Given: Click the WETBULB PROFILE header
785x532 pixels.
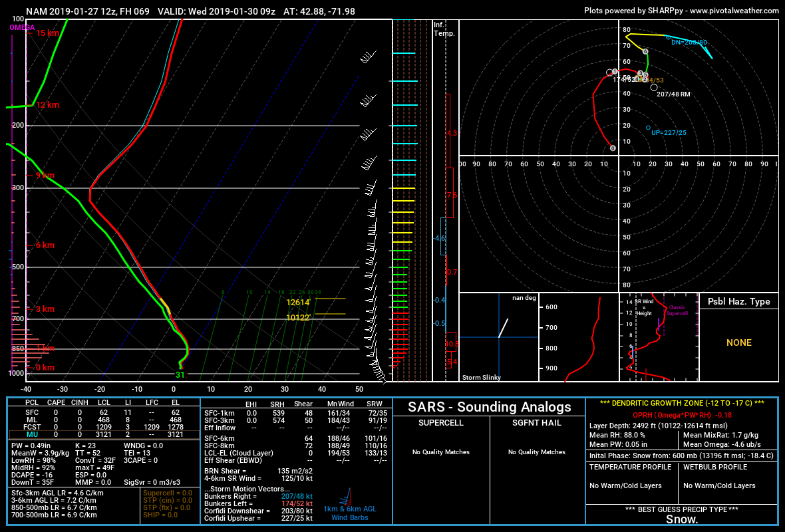Looking at the screenshot, I should click(715, 467).
